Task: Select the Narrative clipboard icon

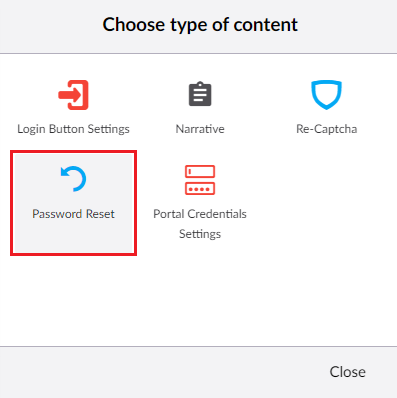Action: coord(200,94)
